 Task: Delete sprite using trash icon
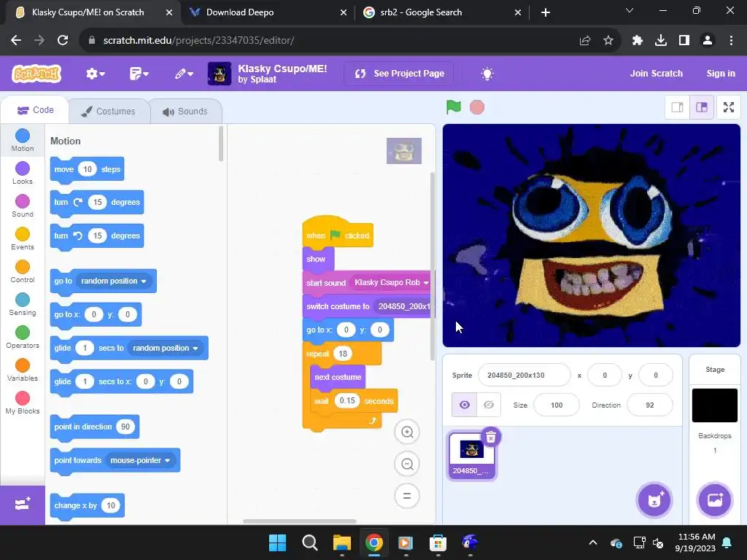[x=491, y=437]
